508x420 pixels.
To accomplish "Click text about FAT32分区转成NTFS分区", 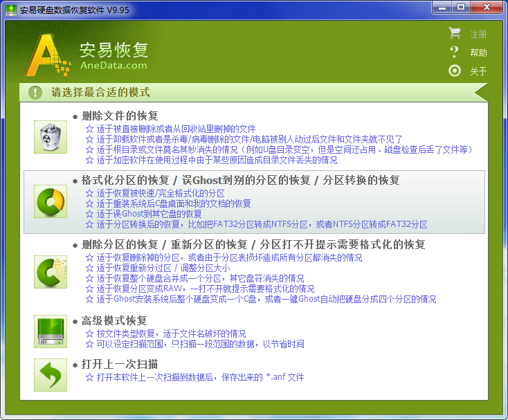I will [262, 224].
